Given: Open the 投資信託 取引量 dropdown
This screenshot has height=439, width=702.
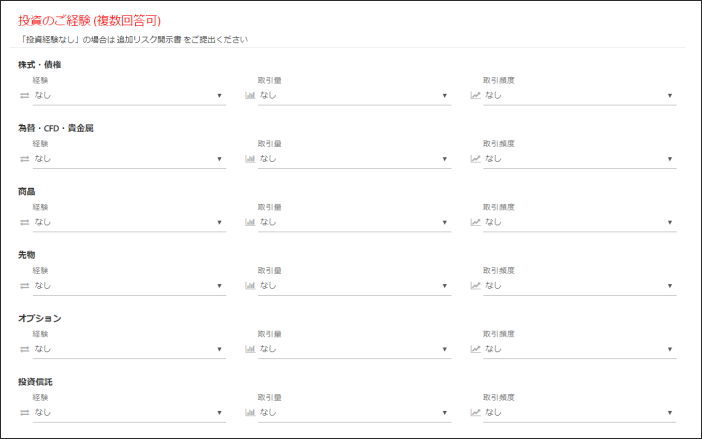Looking at the screenshot, I should [x=355, y=413].
